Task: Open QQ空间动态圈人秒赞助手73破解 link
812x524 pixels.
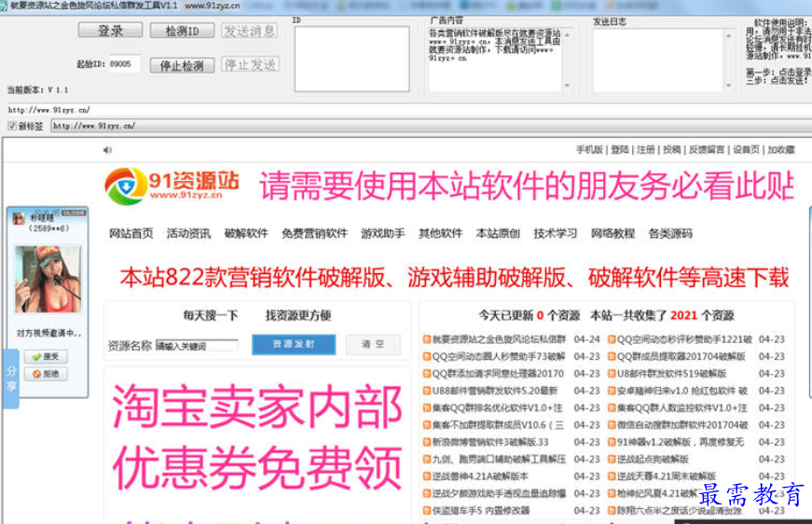Action: coord(499,357)
